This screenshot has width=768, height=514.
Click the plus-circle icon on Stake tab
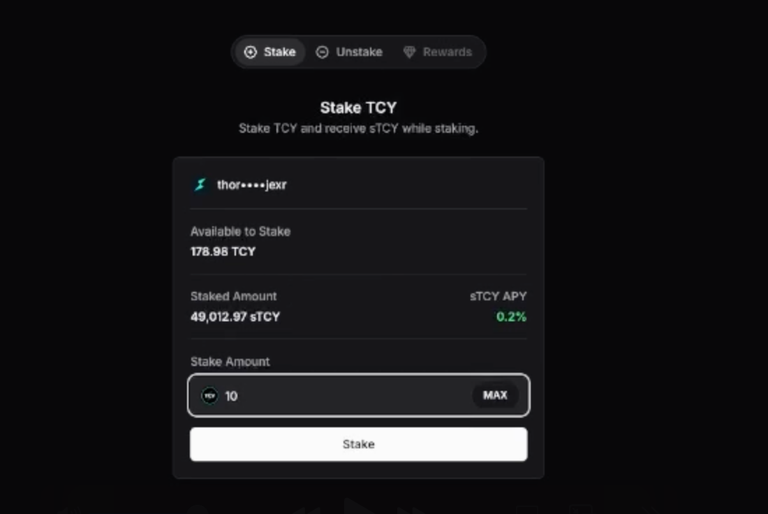pyautogui.click(x=250, y=52)
